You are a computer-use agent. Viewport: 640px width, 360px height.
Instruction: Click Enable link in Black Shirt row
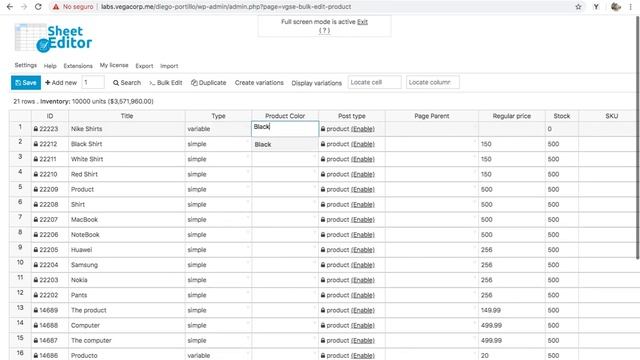(363, 144)
